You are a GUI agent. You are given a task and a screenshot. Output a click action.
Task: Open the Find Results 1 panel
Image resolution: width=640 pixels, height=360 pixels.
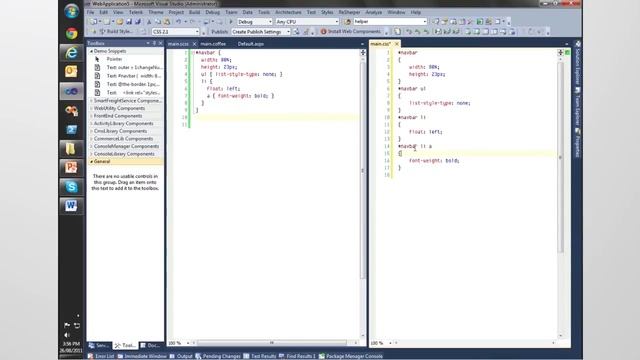coord(298,356)
